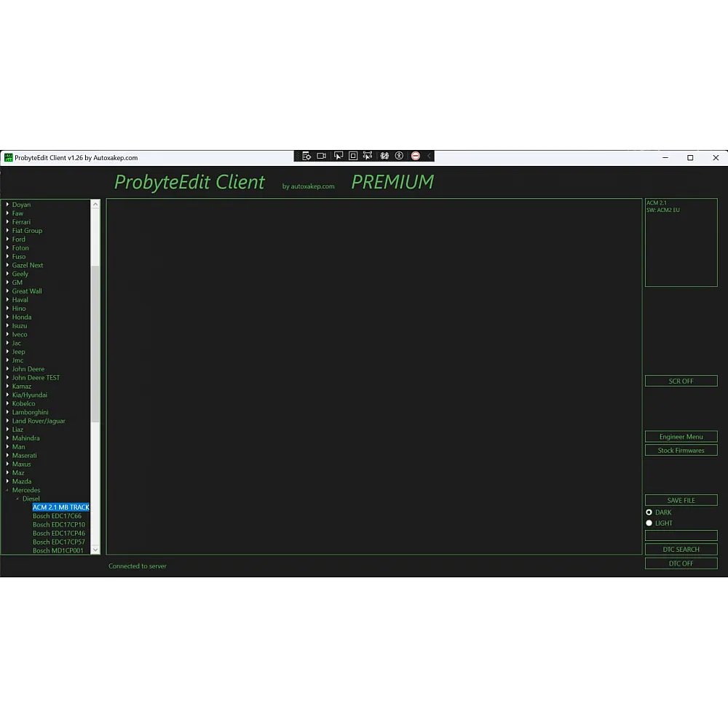Collapse the debug toolbar with the chevron
Viewport: 728px width, 728px height.
(429, 156)
